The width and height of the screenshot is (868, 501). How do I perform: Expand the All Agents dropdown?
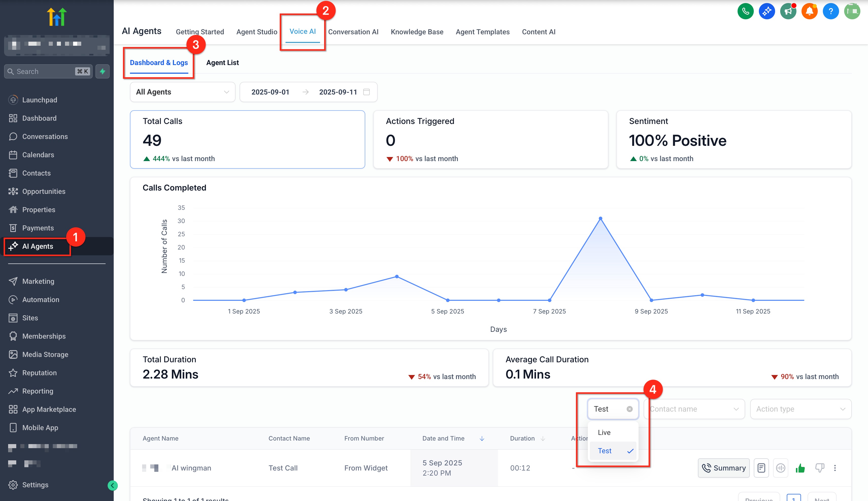[182, 92]
